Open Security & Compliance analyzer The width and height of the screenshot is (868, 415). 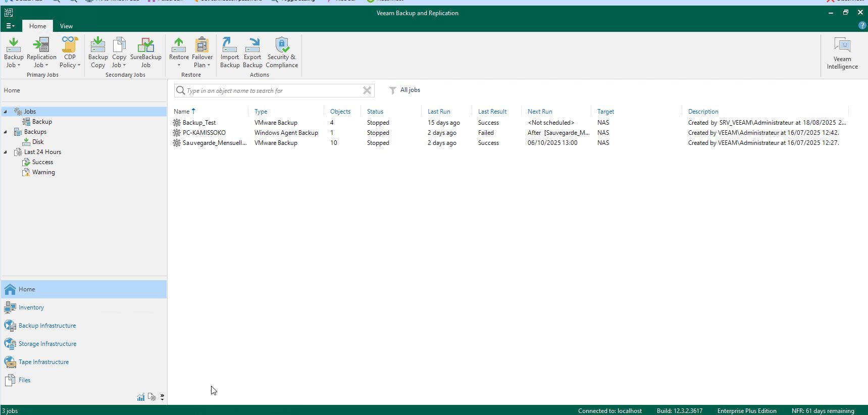point(282,52)
